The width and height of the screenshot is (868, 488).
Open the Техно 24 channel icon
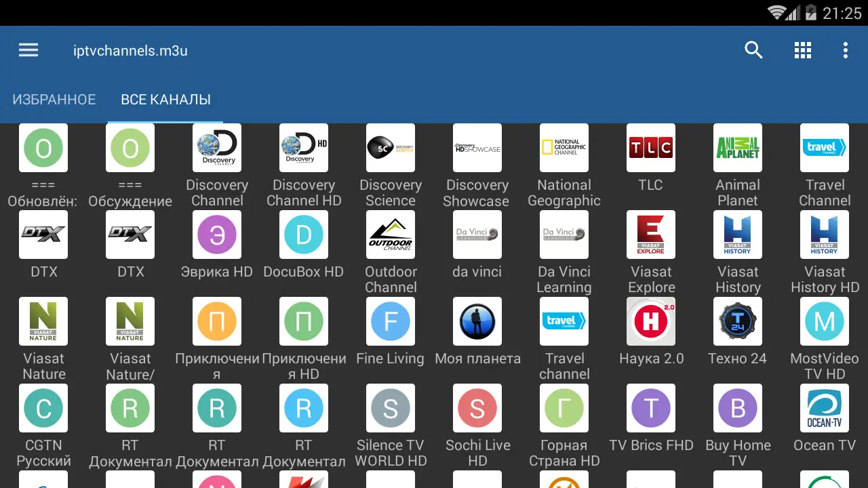pos(737,321)
